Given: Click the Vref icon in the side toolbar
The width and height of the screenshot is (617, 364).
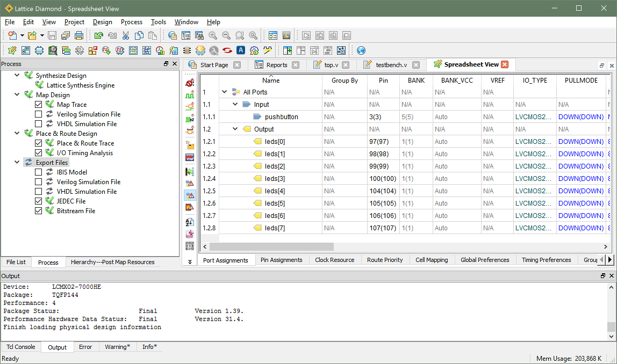Looking at the screenshot, I should 190,158.
